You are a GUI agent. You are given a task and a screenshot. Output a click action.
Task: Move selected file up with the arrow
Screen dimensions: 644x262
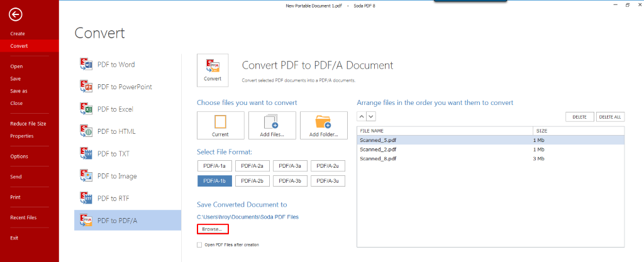tap(362, 117)
